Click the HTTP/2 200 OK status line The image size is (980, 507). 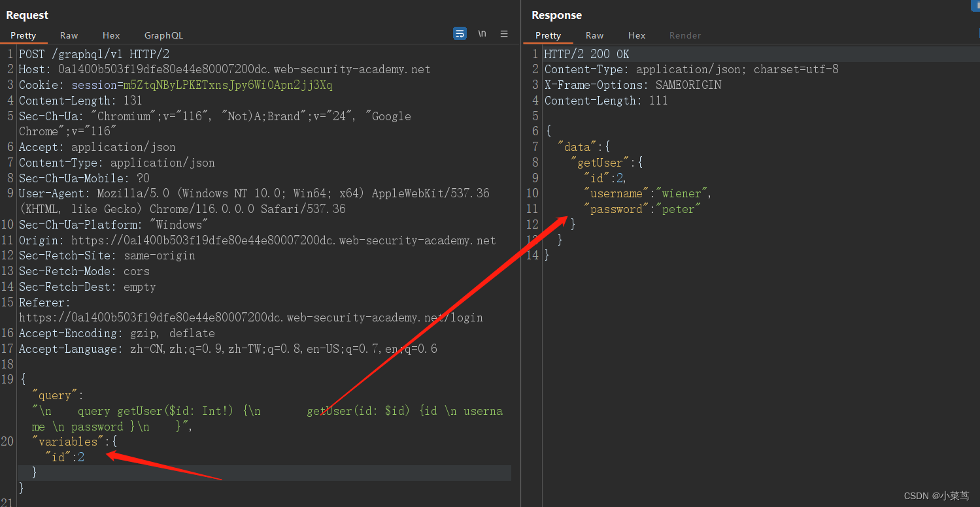point(586,54)
